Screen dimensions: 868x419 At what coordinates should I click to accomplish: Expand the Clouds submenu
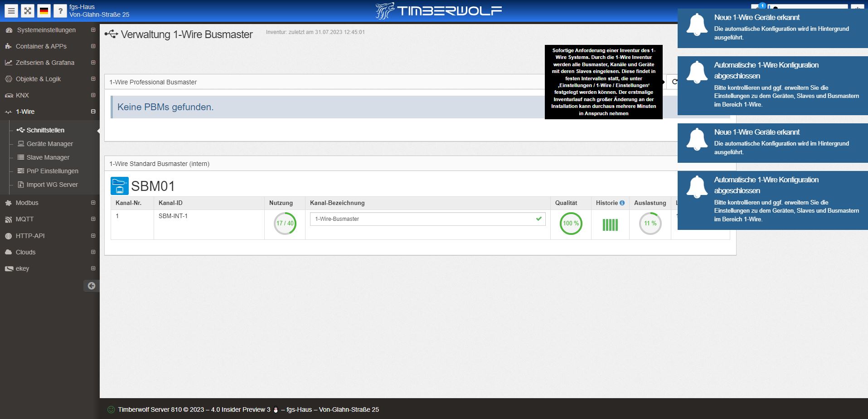[93, 252]
